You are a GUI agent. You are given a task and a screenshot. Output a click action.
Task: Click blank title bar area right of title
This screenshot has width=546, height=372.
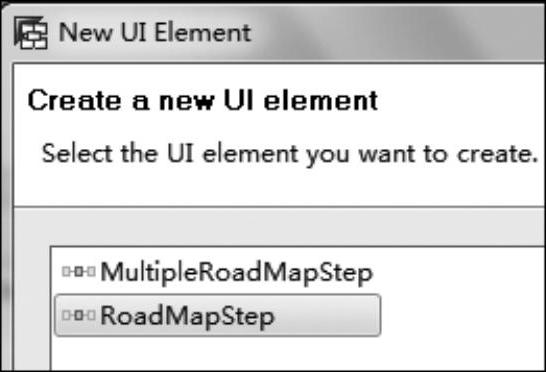pyautogui.click(x=397, y=33)
